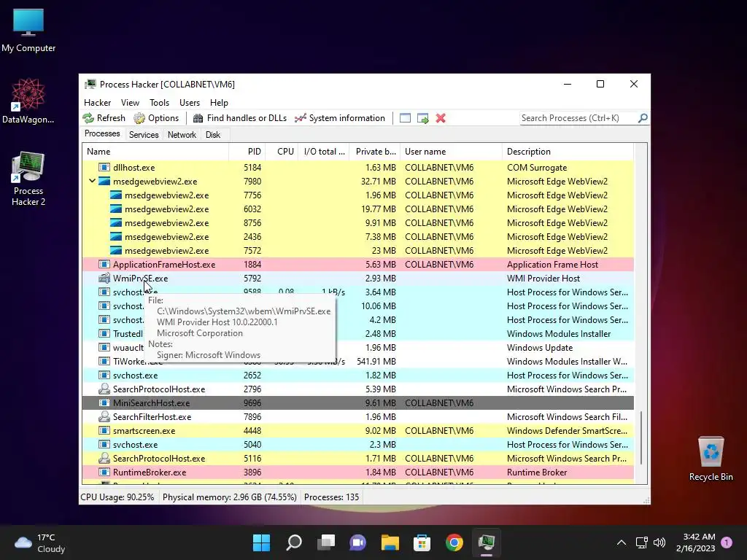Sort by the I/O total column header
Screen dimensions: 747x560
pyautogui.click(x=323, y=152)
